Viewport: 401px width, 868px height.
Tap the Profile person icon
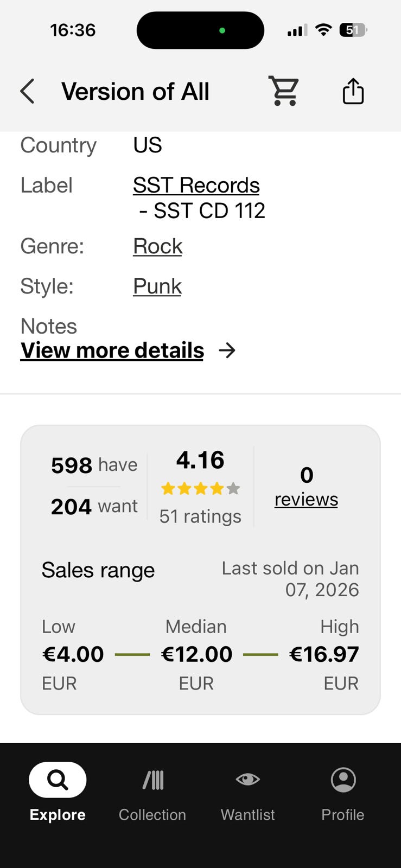[x=343, y=780]
